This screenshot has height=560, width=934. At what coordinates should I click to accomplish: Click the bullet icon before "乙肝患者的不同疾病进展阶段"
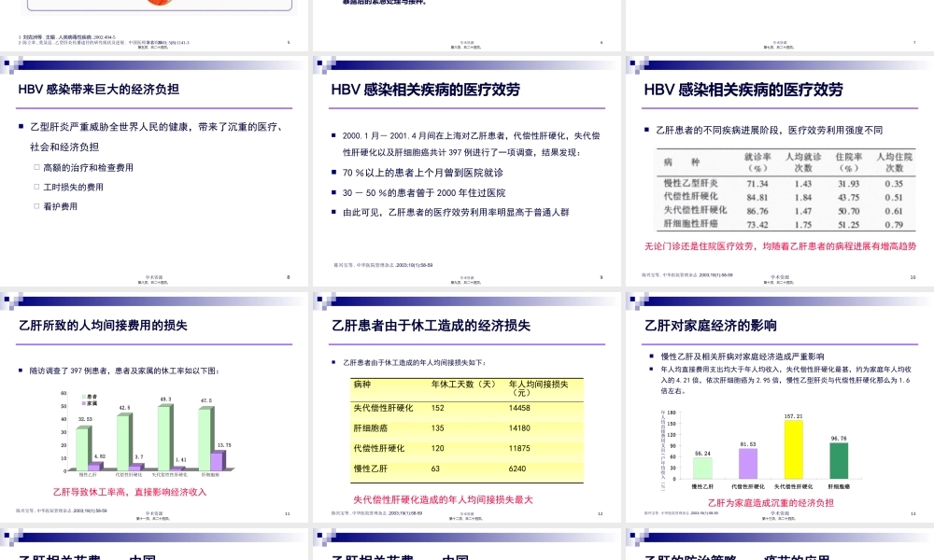coord(644,129)
